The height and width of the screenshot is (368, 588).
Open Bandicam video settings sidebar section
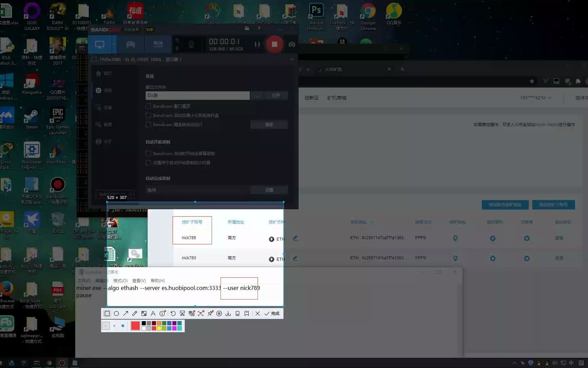pyautogui.click(x=104, y=108)
